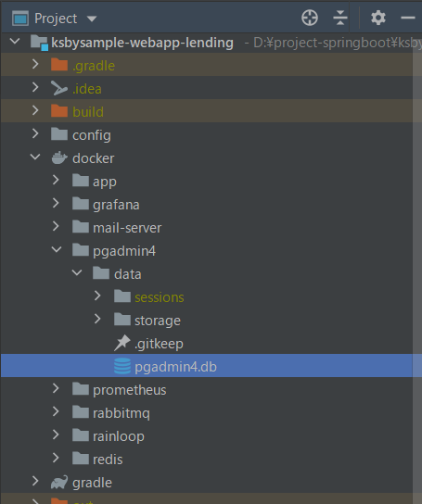Select the .gitkeep file name
Viewport: 422px width, 504px height.
pos(159,344)
